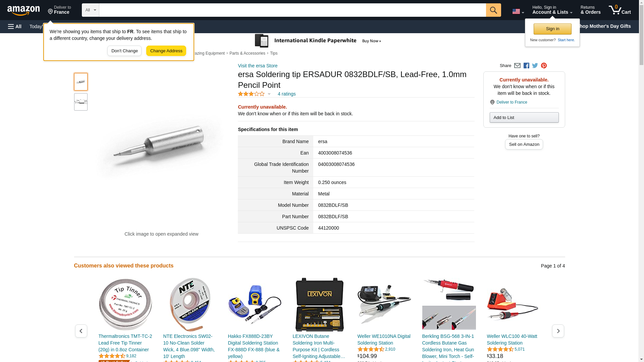644x362 pixels.
Task: Expand the star rating breakdown arrow
Action: point(269,94)
